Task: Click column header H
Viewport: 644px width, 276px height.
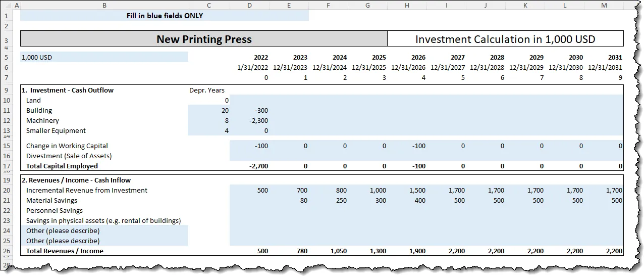Action: pos(407,5)
